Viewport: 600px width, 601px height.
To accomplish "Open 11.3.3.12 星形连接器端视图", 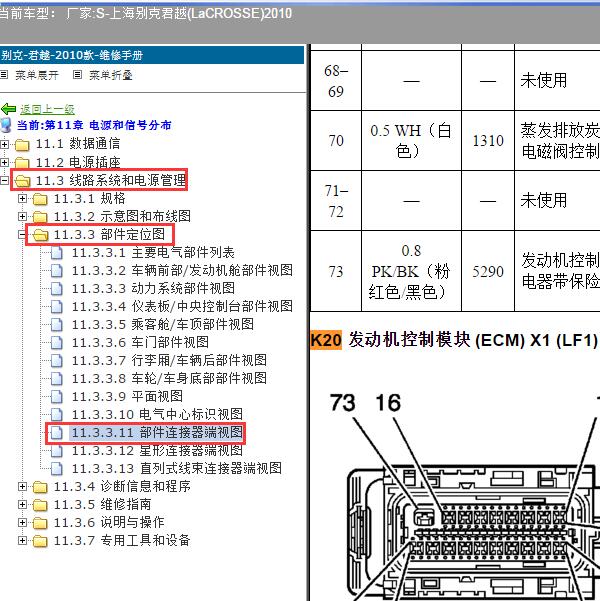I will click(x=157, y=451).
